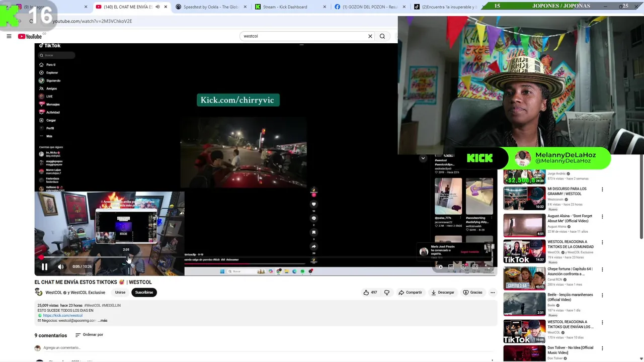
Task: Open more actions menu beside Gracias
Action: pos(493,292)
